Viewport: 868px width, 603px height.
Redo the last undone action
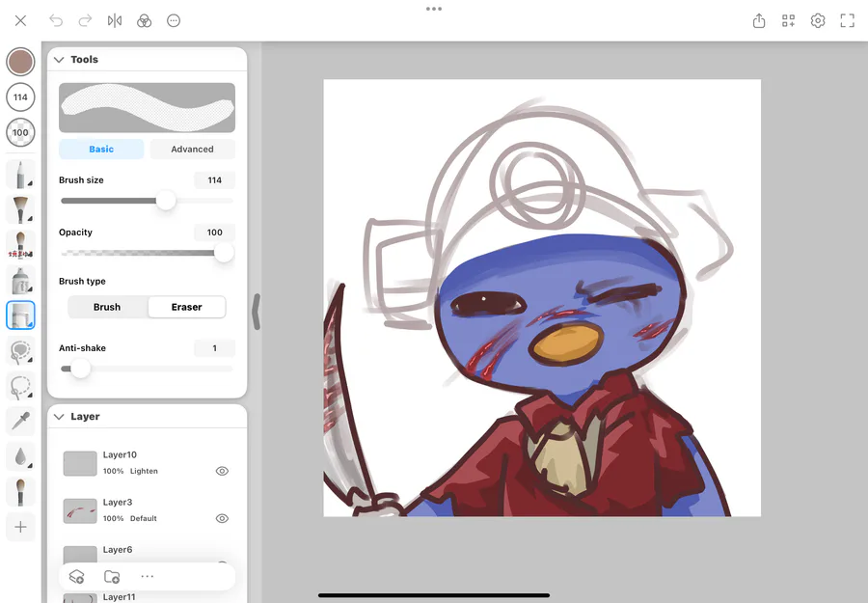(x=85, y=21)
